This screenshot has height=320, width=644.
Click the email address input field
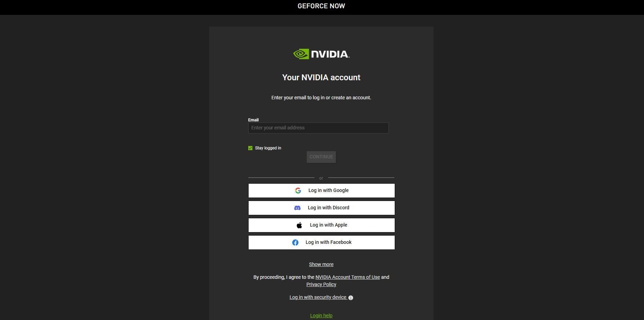point(318,128)
